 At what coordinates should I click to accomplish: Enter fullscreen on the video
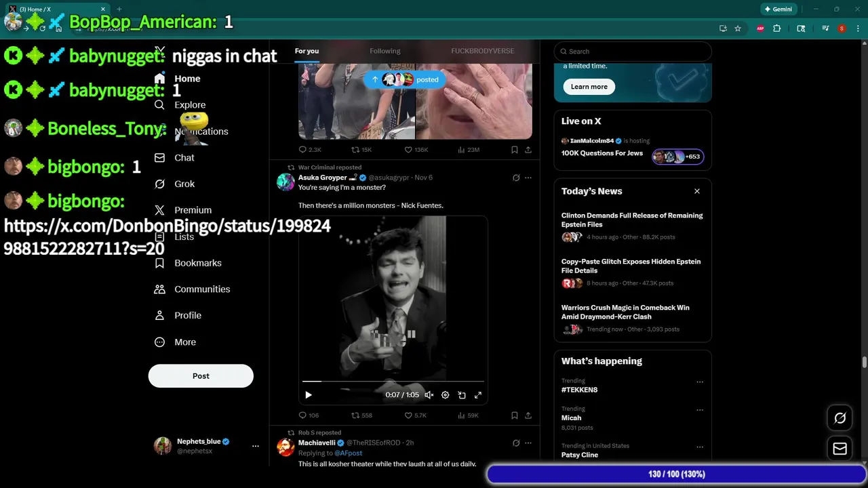click(x=478, y=395)
